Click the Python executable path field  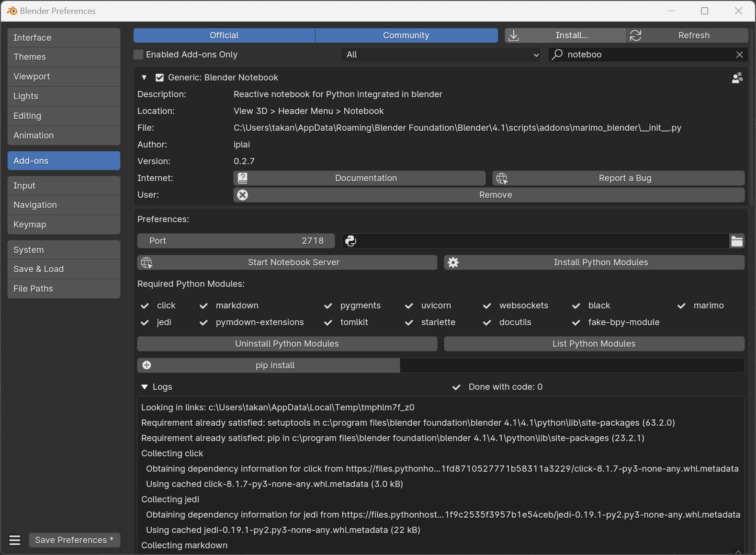click(535, 241)
